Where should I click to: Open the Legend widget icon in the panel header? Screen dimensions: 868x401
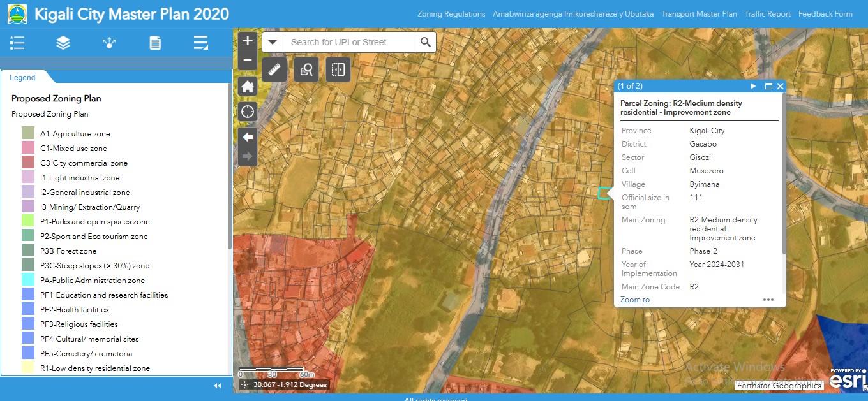(x=17, y=43)
